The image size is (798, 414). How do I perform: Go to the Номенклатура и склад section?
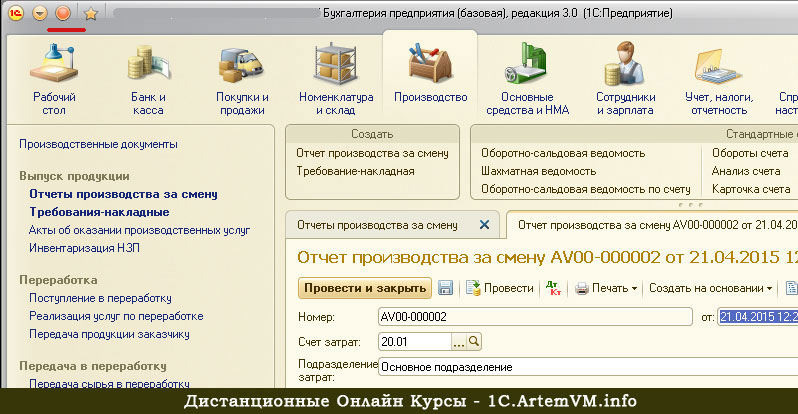pyautogui.click(x=336, y=79)
